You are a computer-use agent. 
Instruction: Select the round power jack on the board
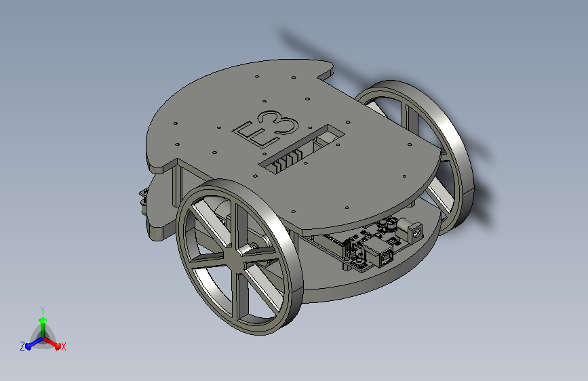coord(411,230)
